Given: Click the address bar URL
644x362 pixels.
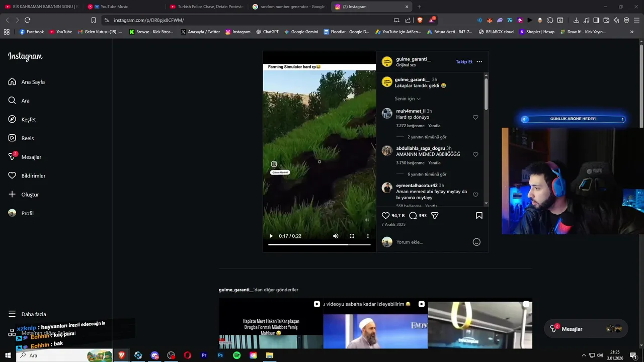Looking at the screenshot, I should click(x=149, y=20).
